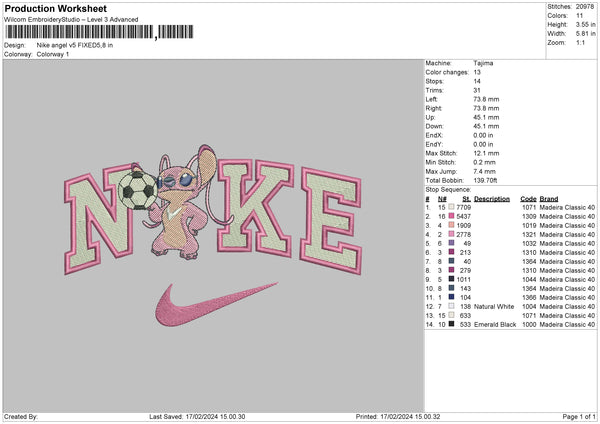Select 'Wilcom EmbroideryStudio – Level 3 Advanced' text
600x424 pixels.
[x=71, y=20]
